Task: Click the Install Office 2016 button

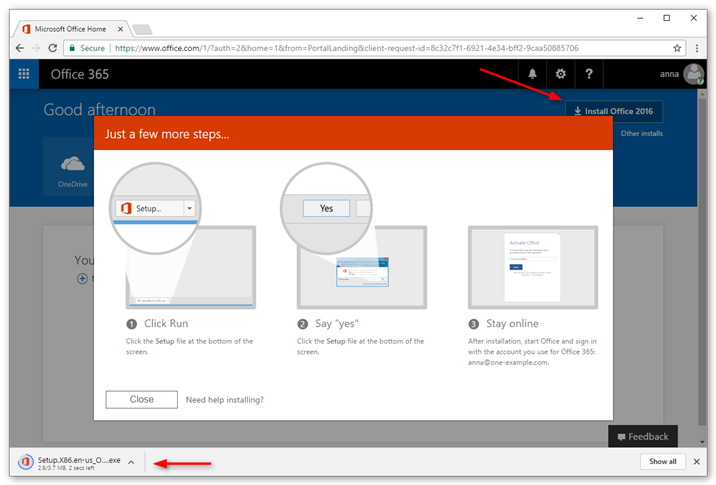Action: point(614,111)
